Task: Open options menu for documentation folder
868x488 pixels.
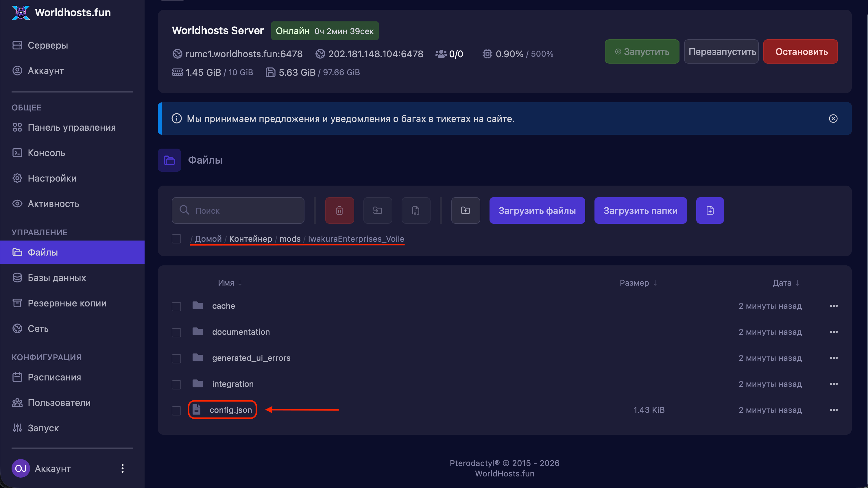Action: (833, 332)
